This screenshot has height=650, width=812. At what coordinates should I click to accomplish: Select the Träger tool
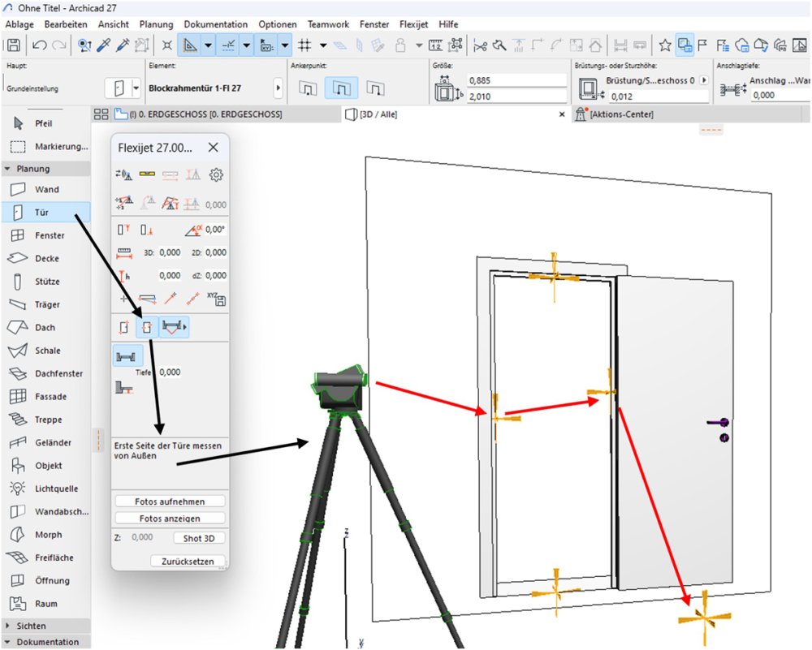[45, 304]
